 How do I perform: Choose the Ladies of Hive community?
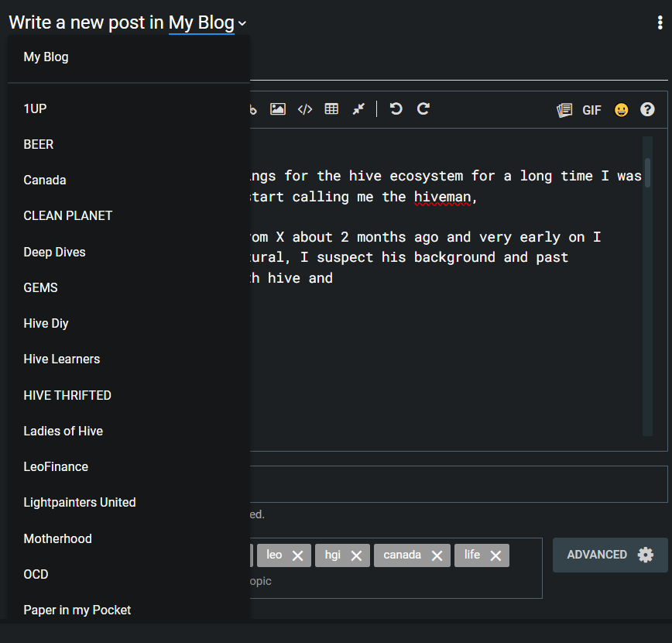[129, 431]
